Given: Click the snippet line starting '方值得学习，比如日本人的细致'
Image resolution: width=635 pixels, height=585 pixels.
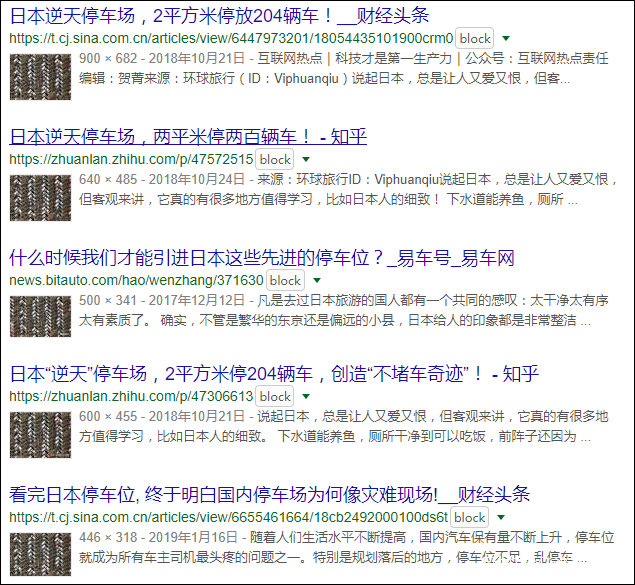Looking at the screenshot, I should click(335, 436).
